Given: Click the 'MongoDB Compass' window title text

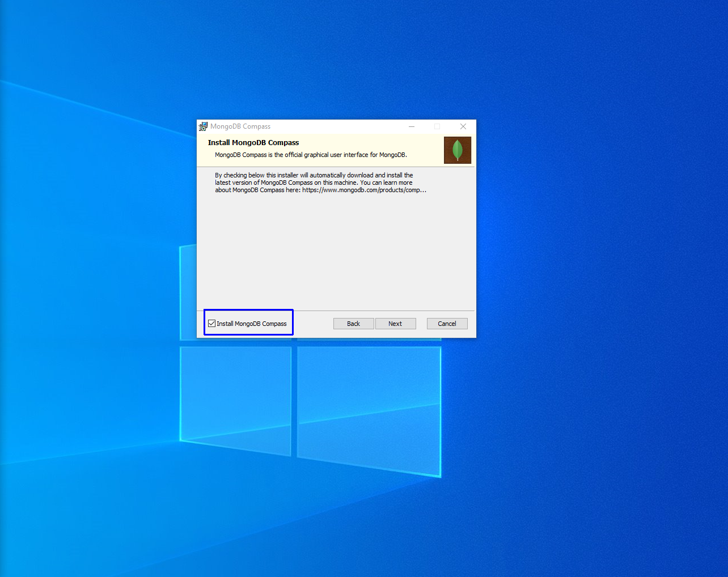Looking at the screenshot, I should [240, 126].
